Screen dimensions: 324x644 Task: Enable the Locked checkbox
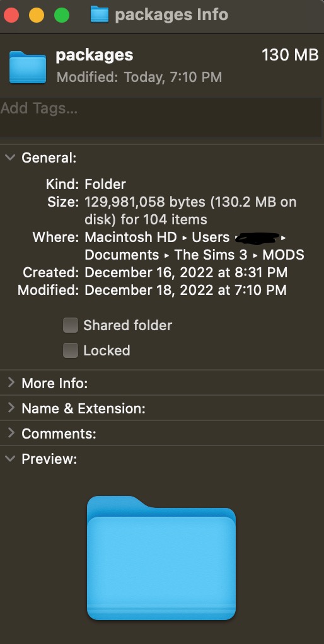tap(70, 350)
